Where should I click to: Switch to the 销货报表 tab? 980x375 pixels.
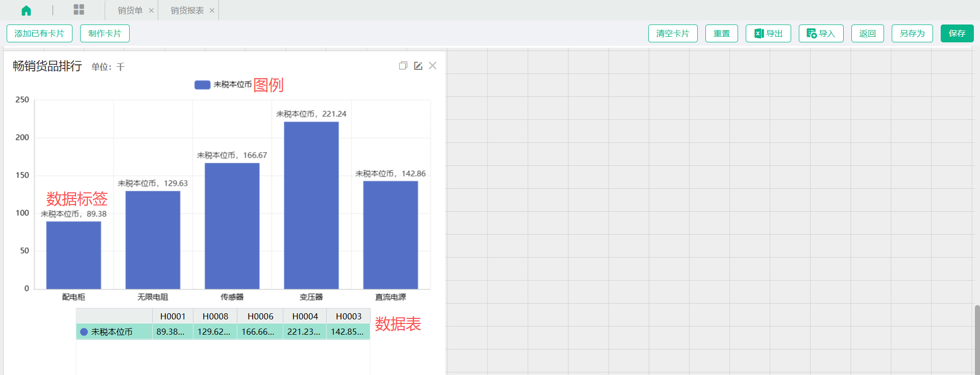click(x=187, y=11)
